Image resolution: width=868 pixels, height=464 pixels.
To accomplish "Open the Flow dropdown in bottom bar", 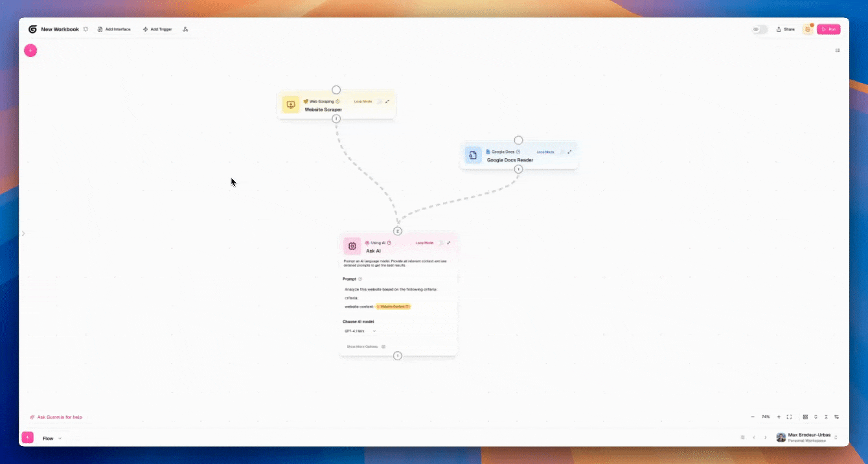I will click(x=52, y=439).
